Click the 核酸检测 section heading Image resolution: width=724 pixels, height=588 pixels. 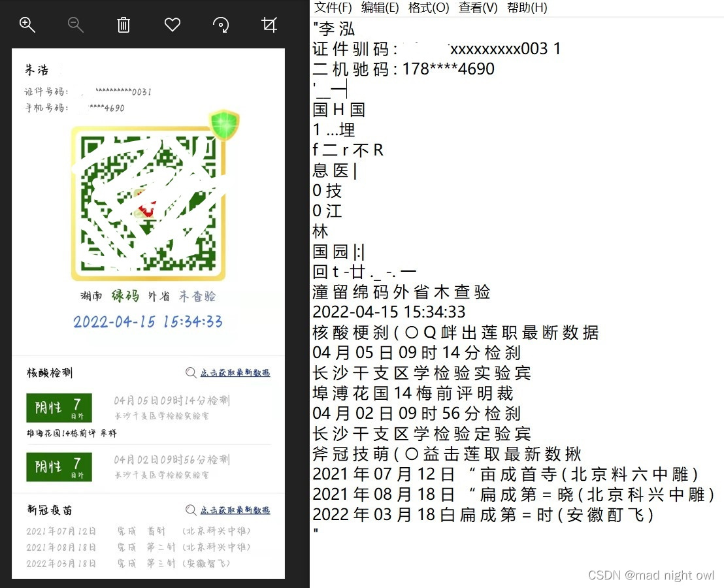click(50, 372)
